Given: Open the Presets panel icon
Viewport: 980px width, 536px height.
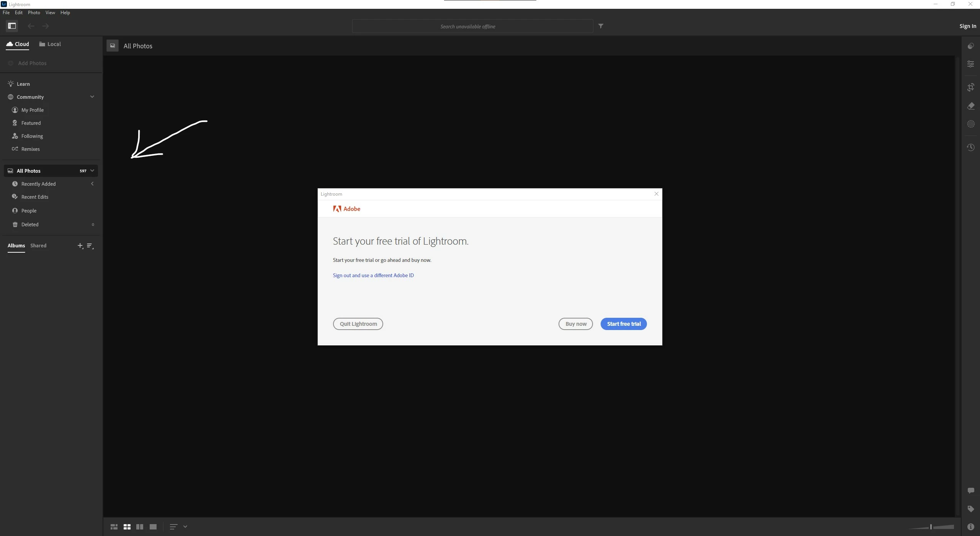Looking at the screenshot, I should click(970, 46).
